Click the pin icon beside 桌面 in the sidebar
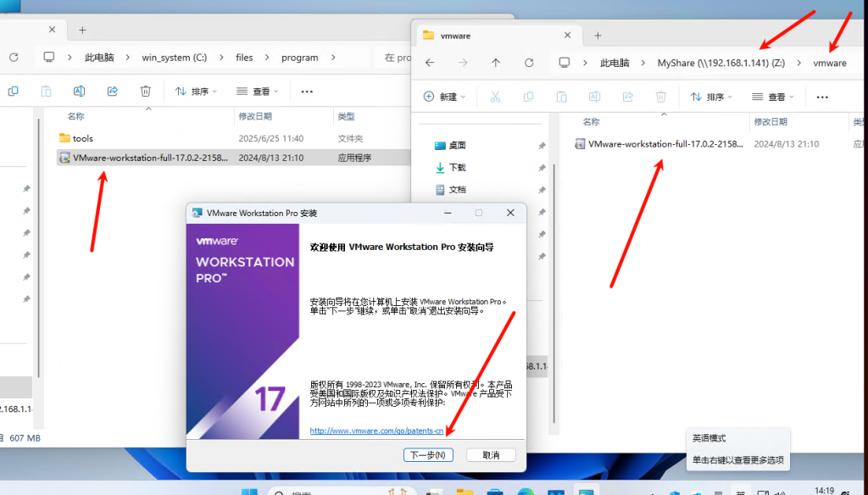Viewport: 868px width, 495px height. pyautogui.click(x=542, y=146)
